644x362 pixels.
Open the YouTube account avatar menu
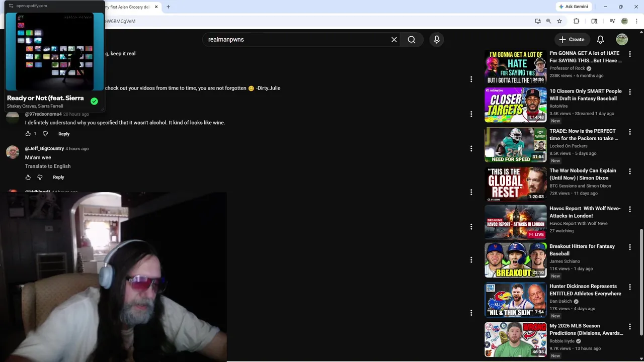click(622, 40)
